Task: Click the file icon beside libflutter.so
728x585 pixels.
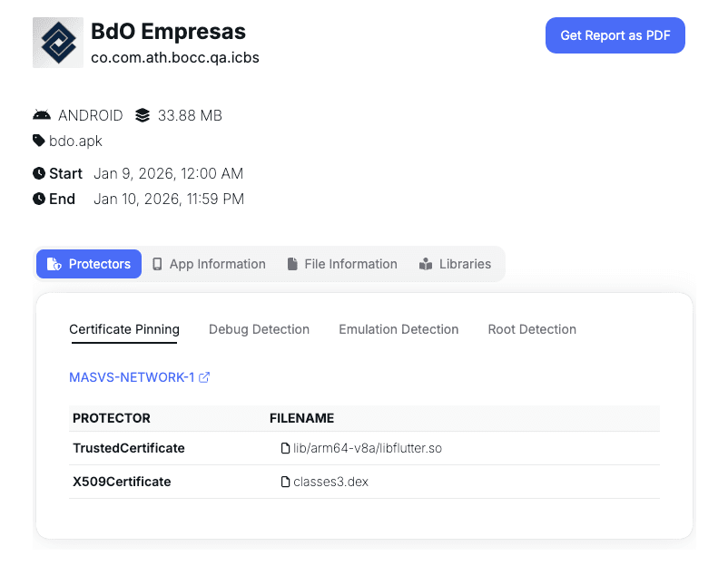Action: point(285,448)
